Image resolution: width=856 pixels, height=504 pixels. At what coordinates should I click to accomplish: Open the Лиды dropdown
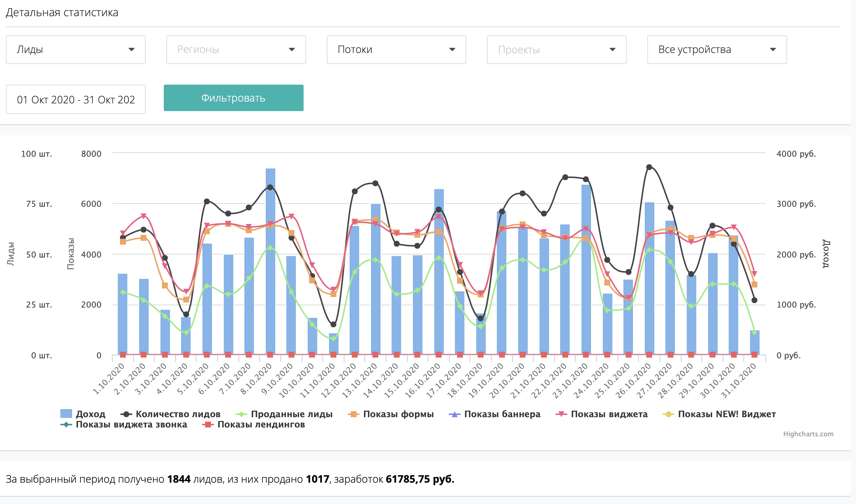(x=76, y=50)
